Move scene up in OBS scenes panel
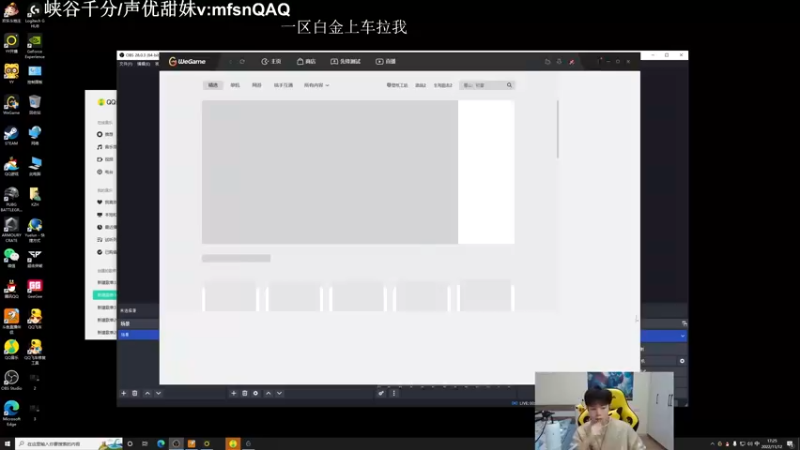The width and height of the screenshot is (800, 450). tap(147, 393)
